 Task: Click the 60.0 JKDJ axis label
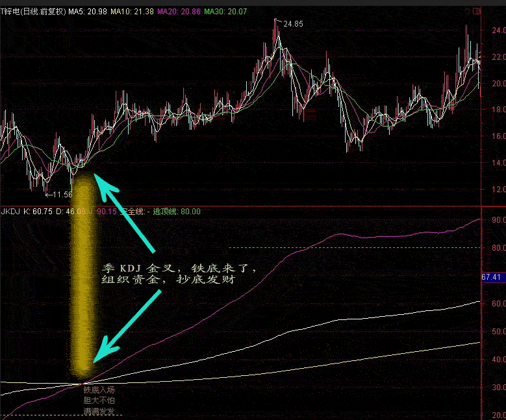point(499,304)
